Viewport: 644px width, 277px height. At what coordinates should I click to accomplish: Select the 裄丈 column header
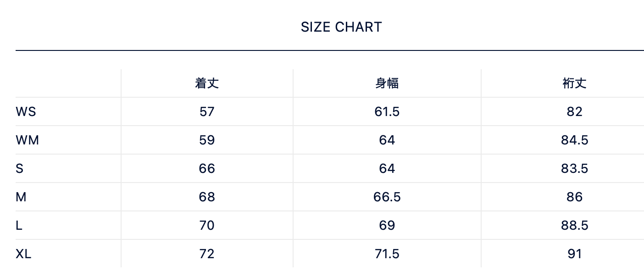tap(574, 83)
